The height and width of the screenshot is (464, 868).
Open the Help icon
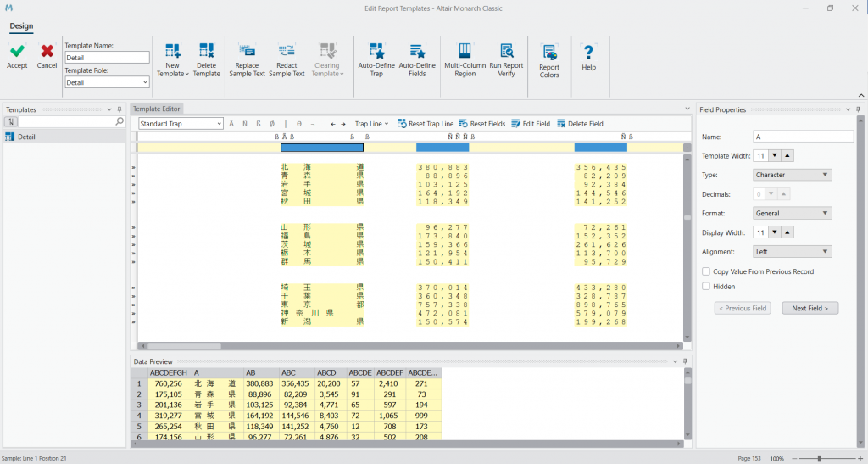tap(588, 53)
